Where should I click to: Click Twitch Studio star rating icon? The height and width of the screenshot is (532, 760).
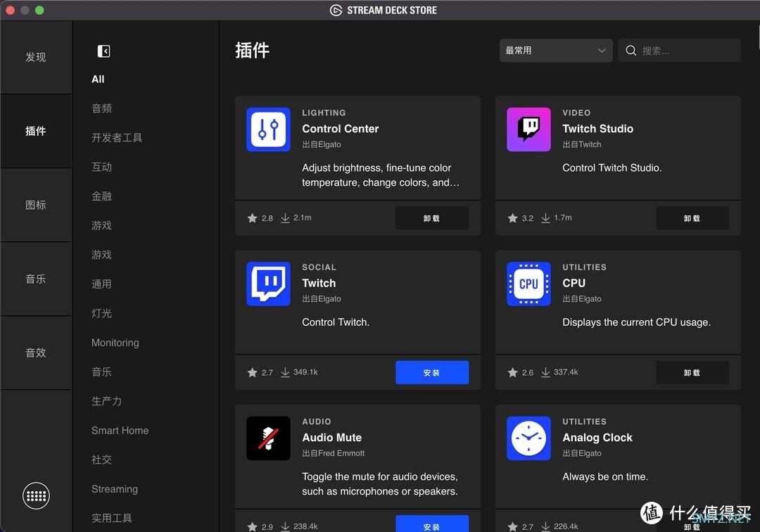pos(512,218)
